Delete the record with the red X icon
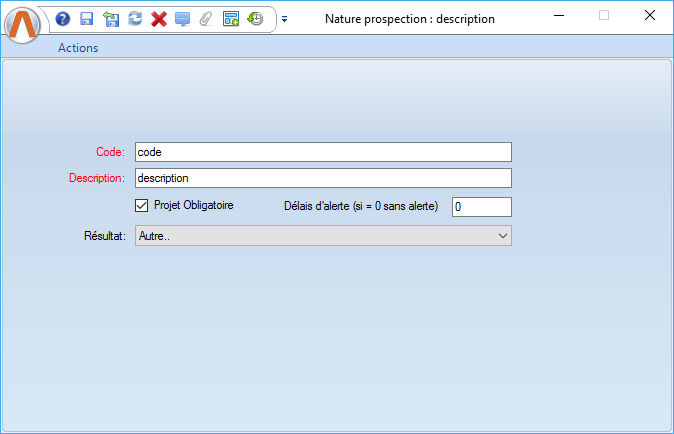This screenshot has width=674, height=434. pyautogui.click(x=158, y=19)
